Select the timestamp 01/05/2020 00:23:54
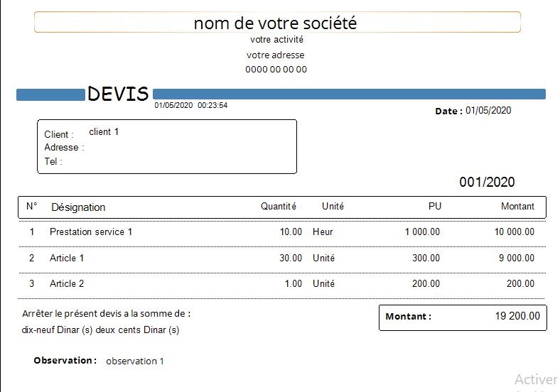This screenshot has height=392, width=560. 190,105
